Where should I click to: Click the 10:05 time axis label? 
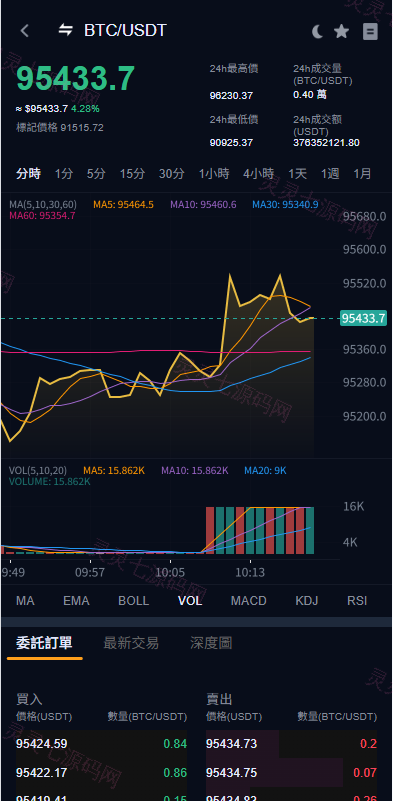click(x=170, y=573)
